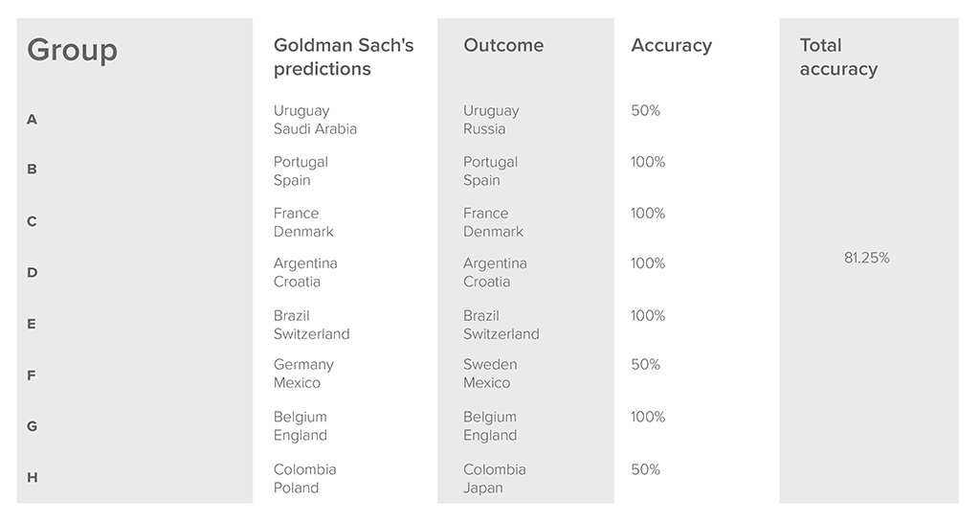Click Saudi Arabia in predictions column
Screen dimensions: 980x523
pos(315,128)
